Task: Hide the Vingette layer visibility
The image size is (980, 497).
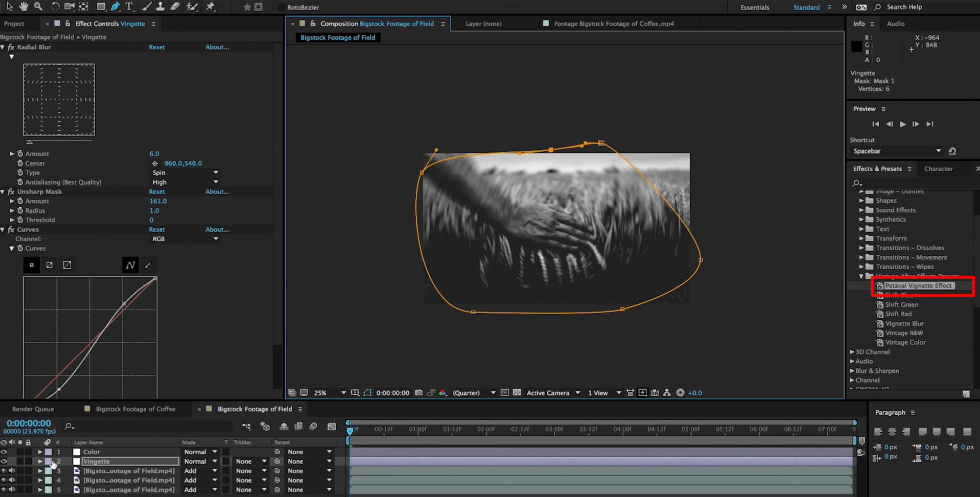Action: (4, 461)
